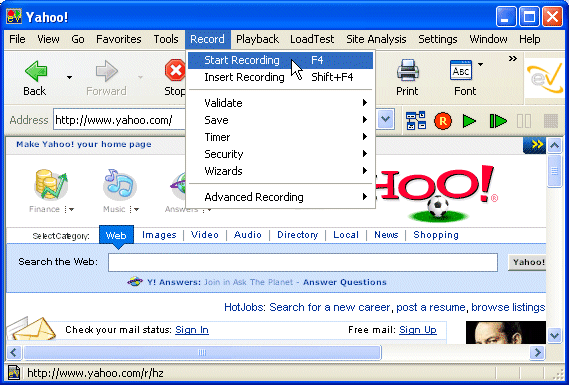
Task: Click the green Back arrow icon
Action: point(36,71)
